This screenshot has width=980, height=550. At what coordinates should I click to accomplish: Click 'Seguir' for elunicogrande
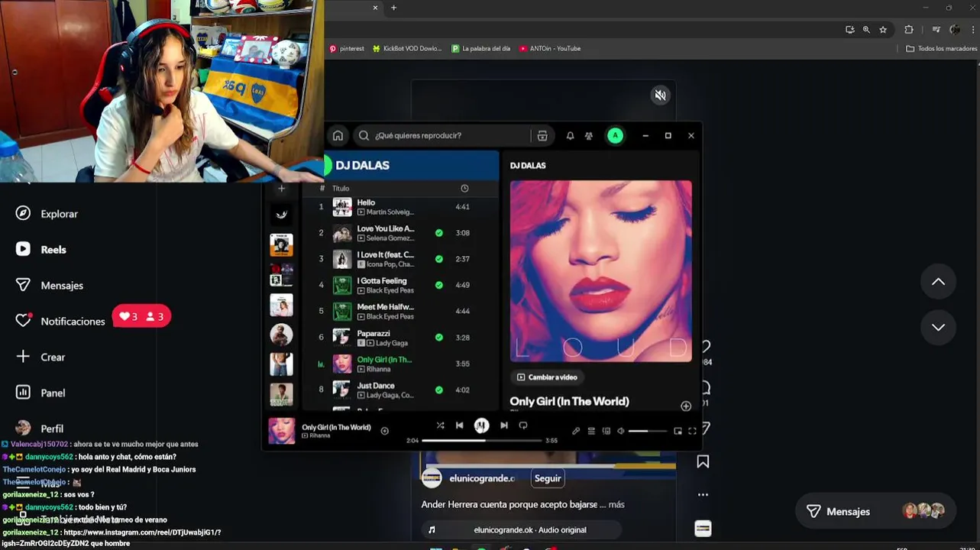tap(548, 478)
